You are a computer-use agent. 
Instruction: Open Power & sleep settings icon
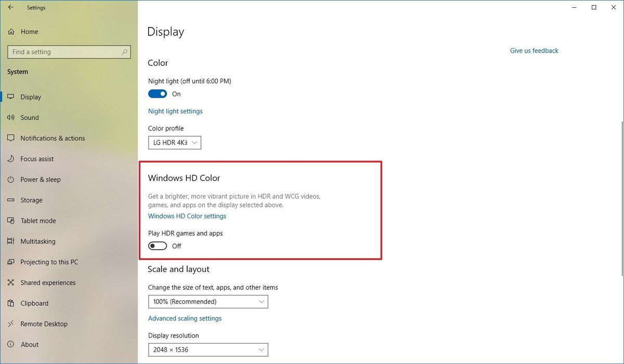point(11,179)
